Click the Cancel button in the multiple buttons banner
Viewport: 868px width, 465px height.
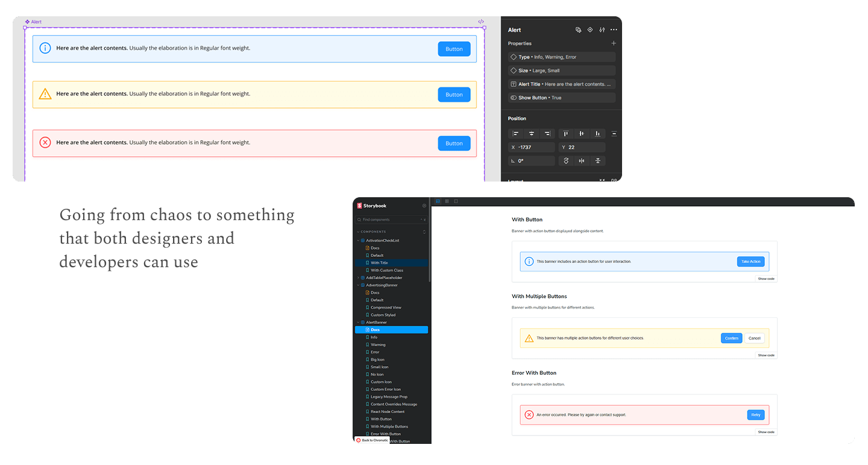(754, 338)
